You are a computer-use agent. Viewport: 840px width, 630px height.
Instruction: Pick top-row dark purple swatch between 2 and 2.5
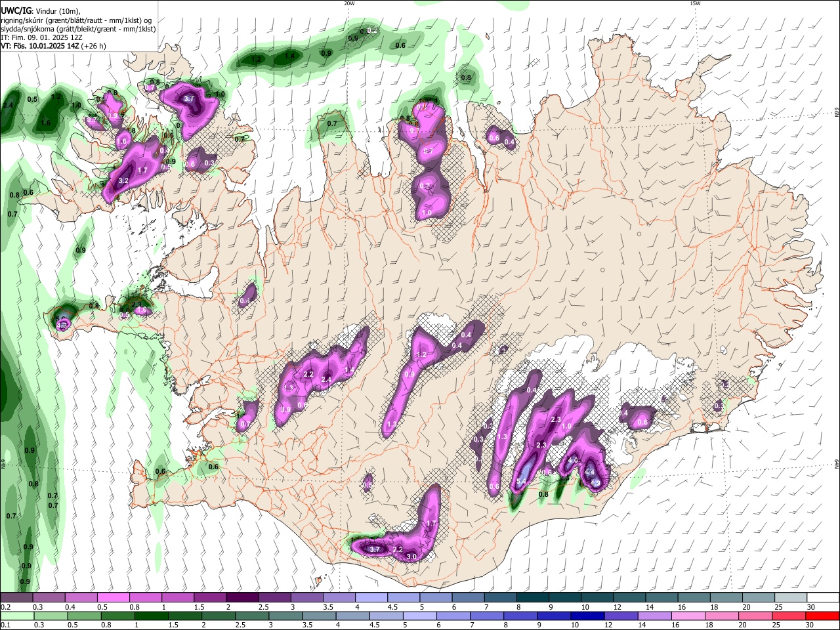pos(242,598)
